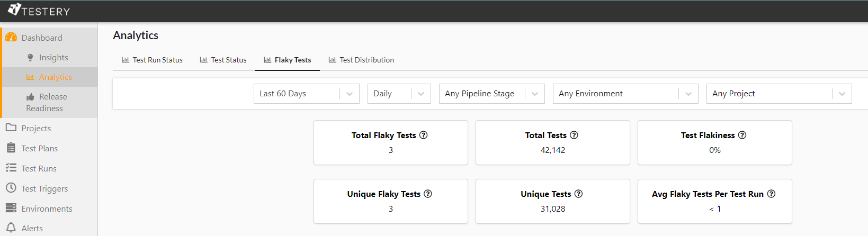Open the Any Pipeline Stage dropdown

(x=491, y=94)
